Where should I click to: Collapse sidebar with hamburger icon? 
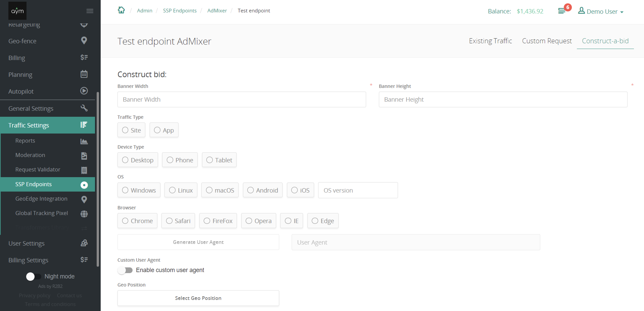[x=90, y=11]
